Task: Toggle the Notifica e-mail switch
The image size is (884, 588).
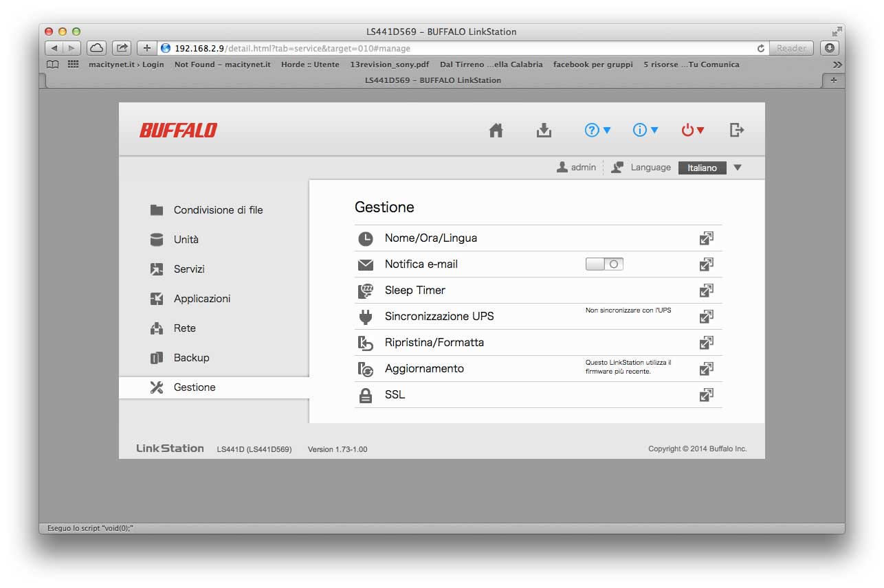Action: 604,264
